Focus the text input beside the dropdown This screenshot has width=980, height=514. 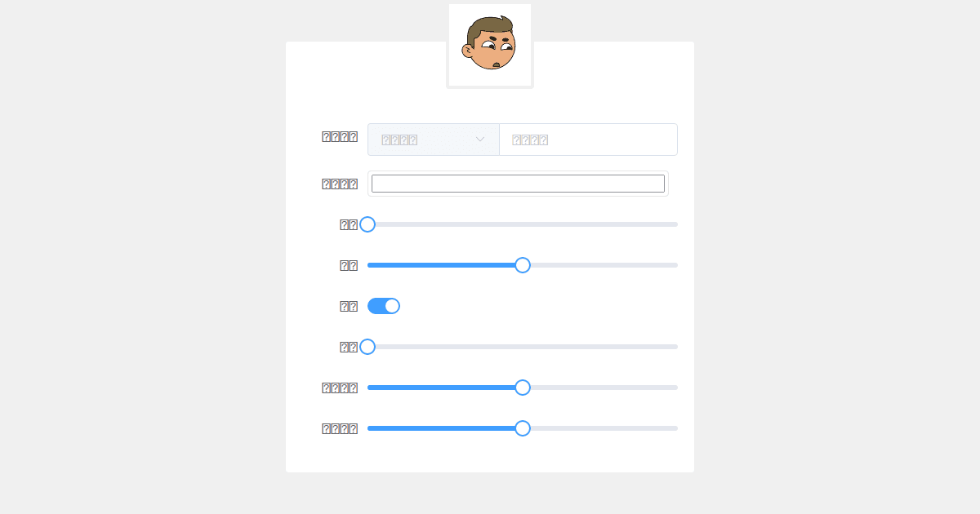point(588,140)
